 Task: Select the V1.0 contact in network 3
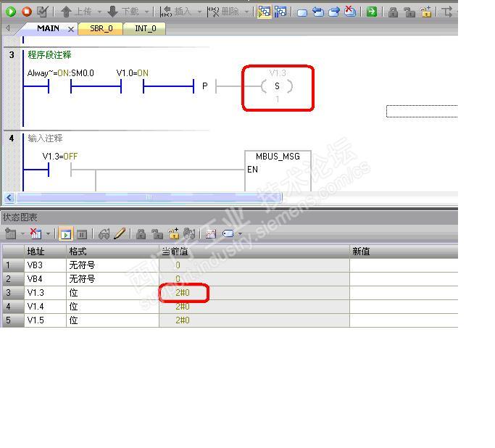click(132, 86)
